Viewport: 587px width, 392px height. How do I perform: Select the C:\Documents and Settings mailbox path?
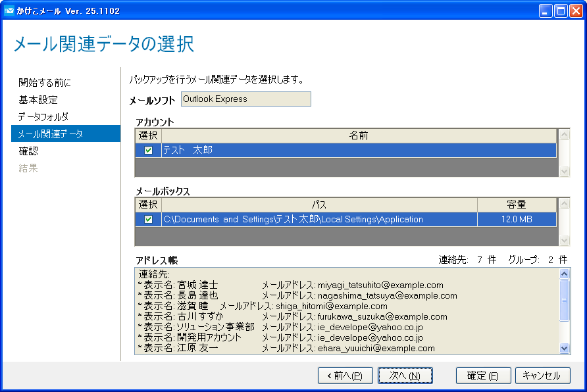[x=319, y=219]
